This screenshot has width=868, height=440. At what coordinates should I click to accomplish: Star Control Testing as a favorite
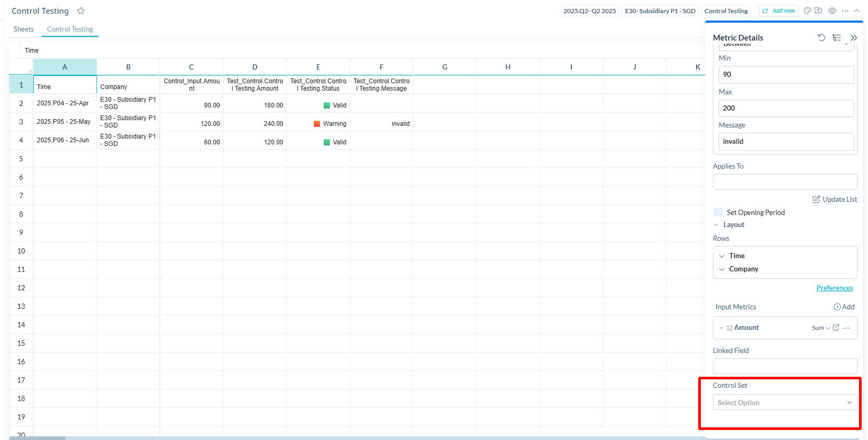[81, 11]
